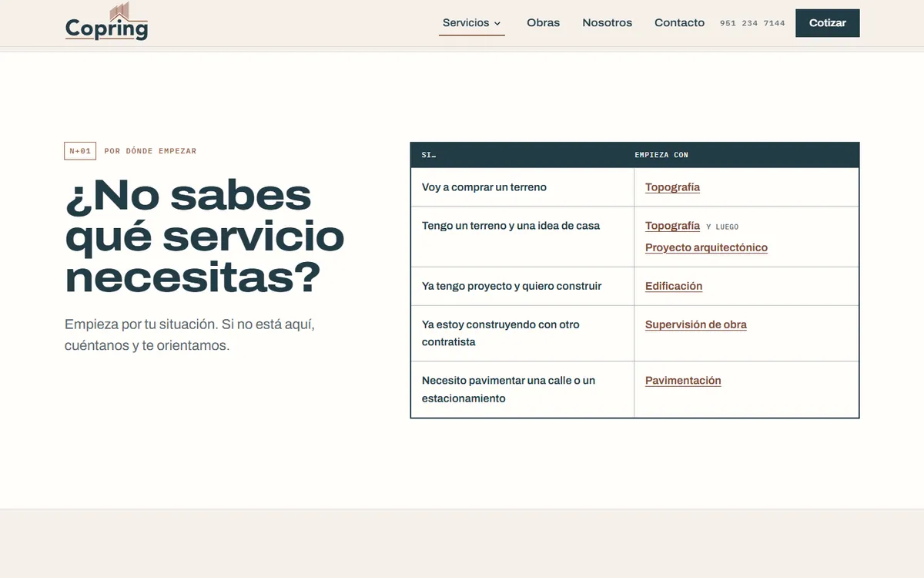Open Topografía link in terreno and idea row
The width and height of the screenshot is (924, 578).
click(x=672, y=226)
